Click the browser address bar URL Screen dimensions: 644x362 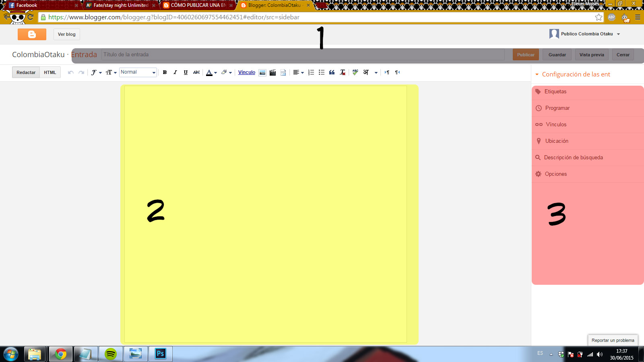click(x=174, y=17)
